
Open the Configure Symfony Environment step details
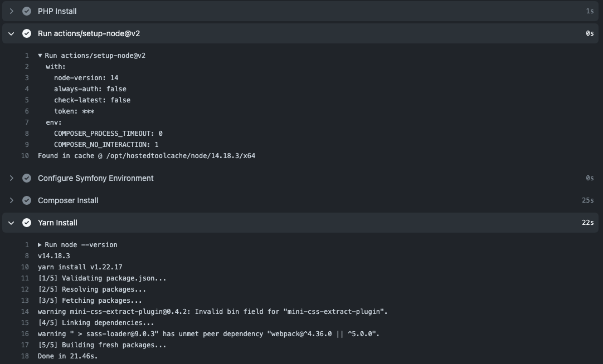tap(11, 178)
